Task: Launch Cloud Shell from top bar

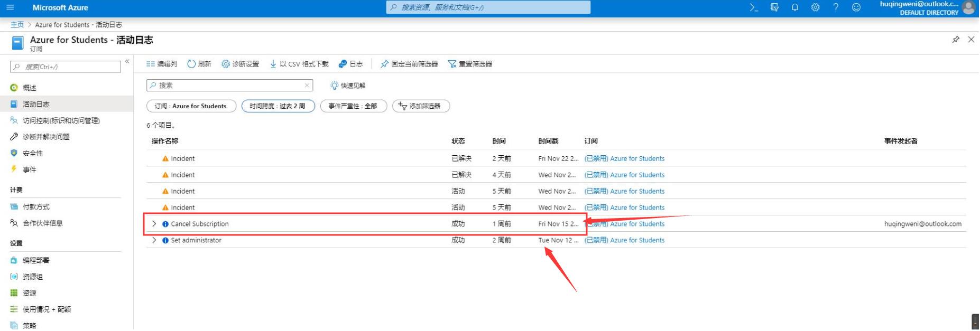Action: click(x=754, y=7)
